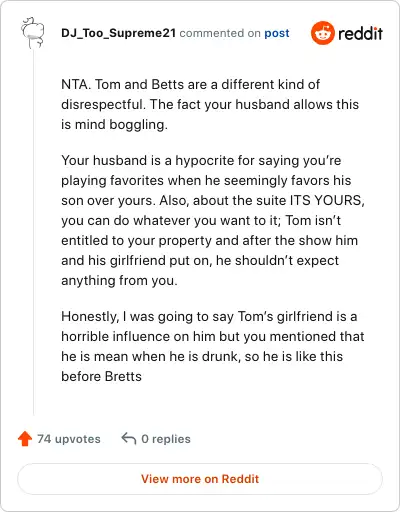Click the line "anything from you."
This screenshot has width=400, height=512.
tap(119, 281)
